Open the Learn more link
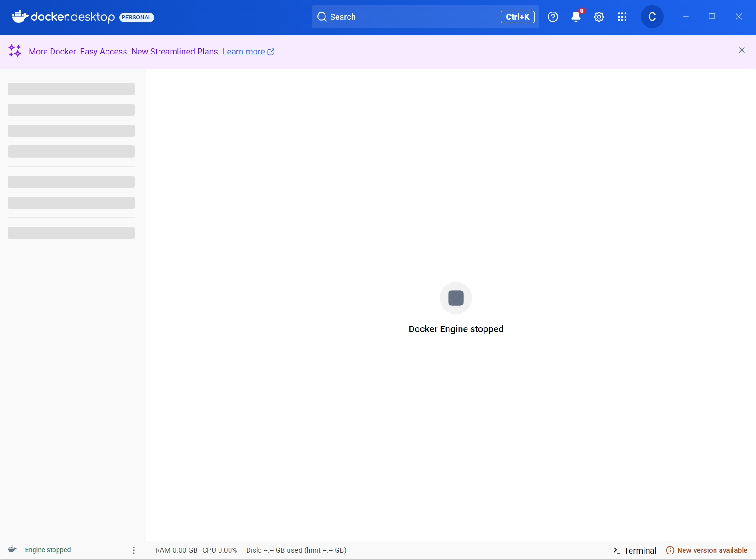 point(244,52)
